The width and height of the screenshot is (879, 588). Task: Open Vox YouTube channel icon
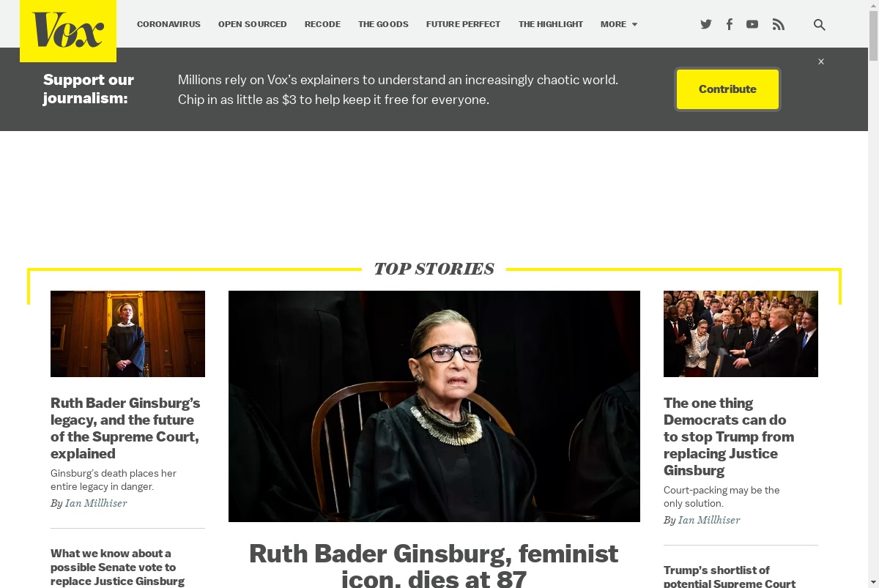point(752,24)
